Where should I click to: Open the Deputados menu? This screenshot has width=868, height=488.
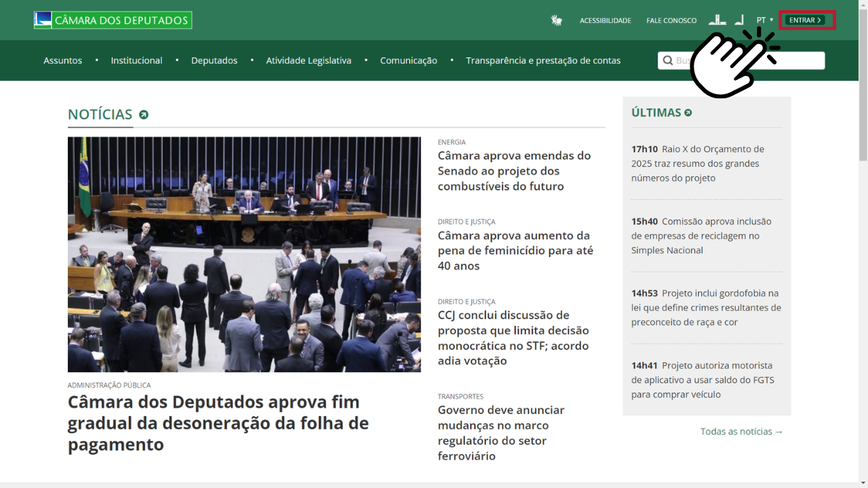click(214, 60)
